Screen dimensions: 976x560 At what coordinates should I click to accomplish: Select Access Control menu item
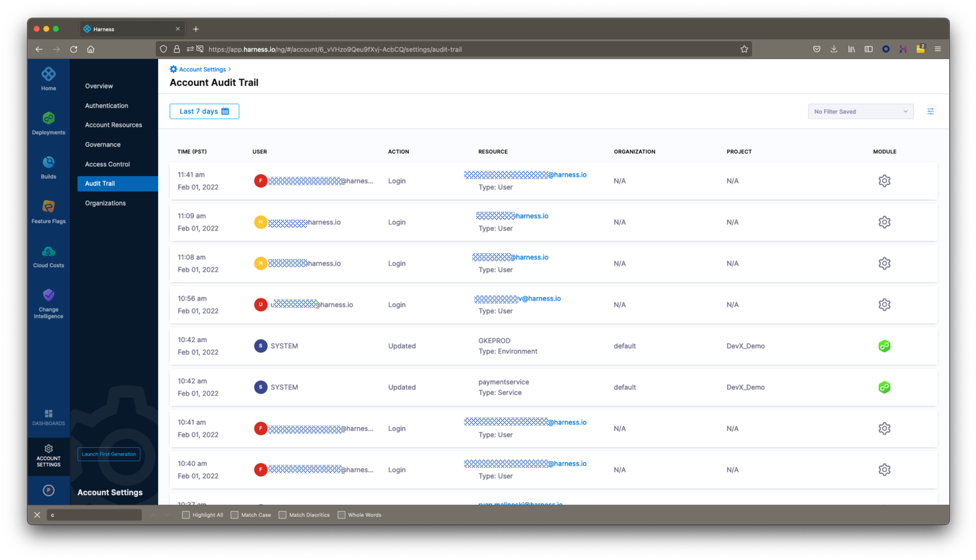(107, 164)
